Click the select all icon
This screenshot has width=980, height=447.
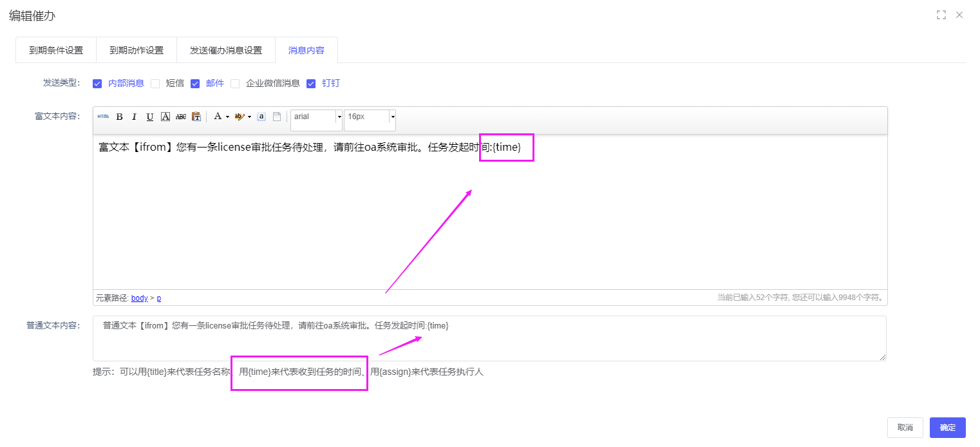click(x=261, y=117)
